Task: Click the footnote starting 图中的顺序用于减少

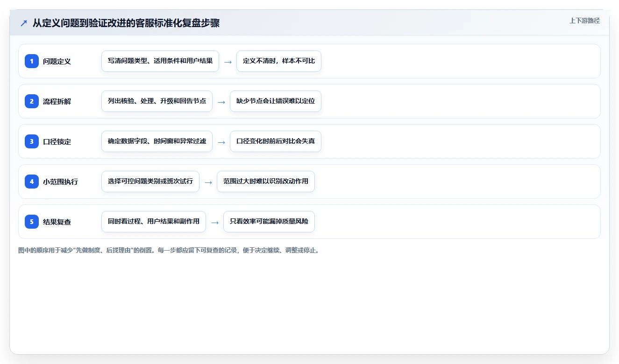Action: 169,250
